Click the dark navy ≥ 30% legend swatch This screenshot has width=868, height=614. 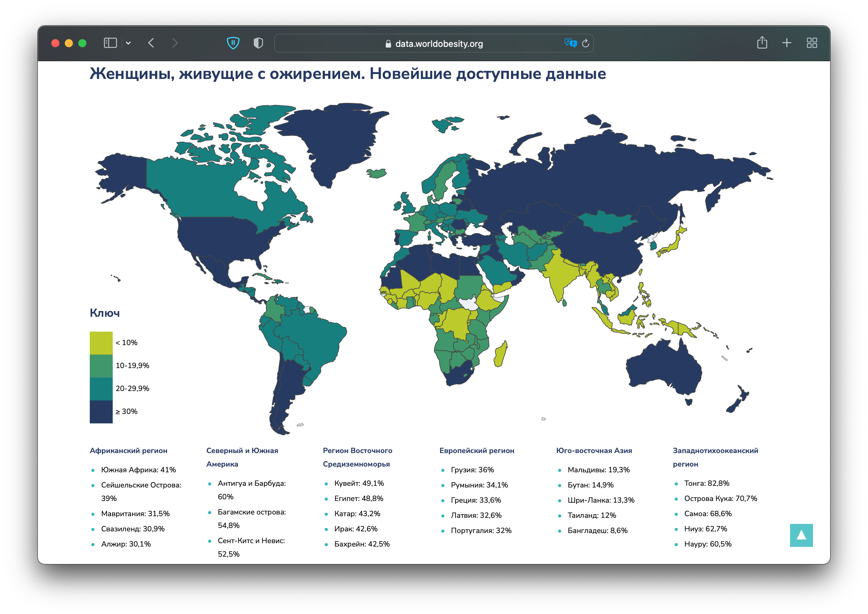tap(101, 412)
